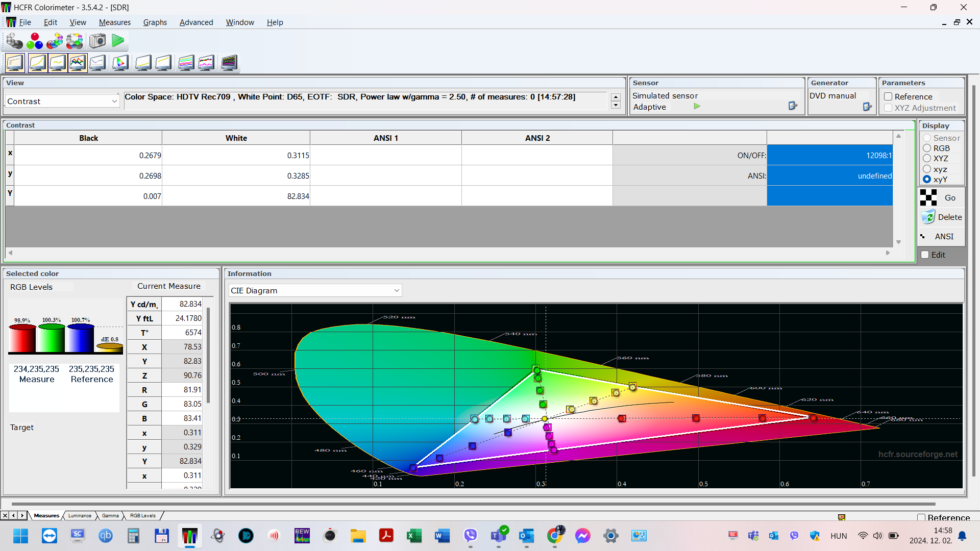This screenshot has height=551, width=980.
Task: Click the contrast table horizontal scrollbar
Action: 449,253
